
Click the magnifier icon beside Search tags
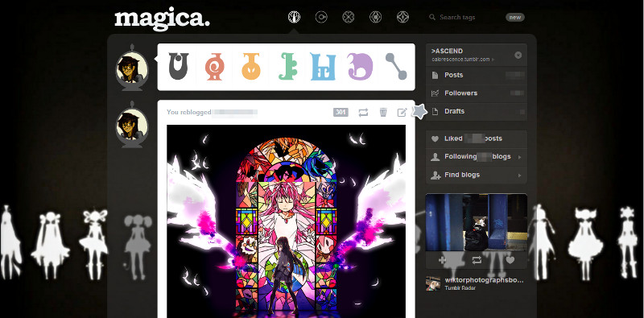pos(432,17)
